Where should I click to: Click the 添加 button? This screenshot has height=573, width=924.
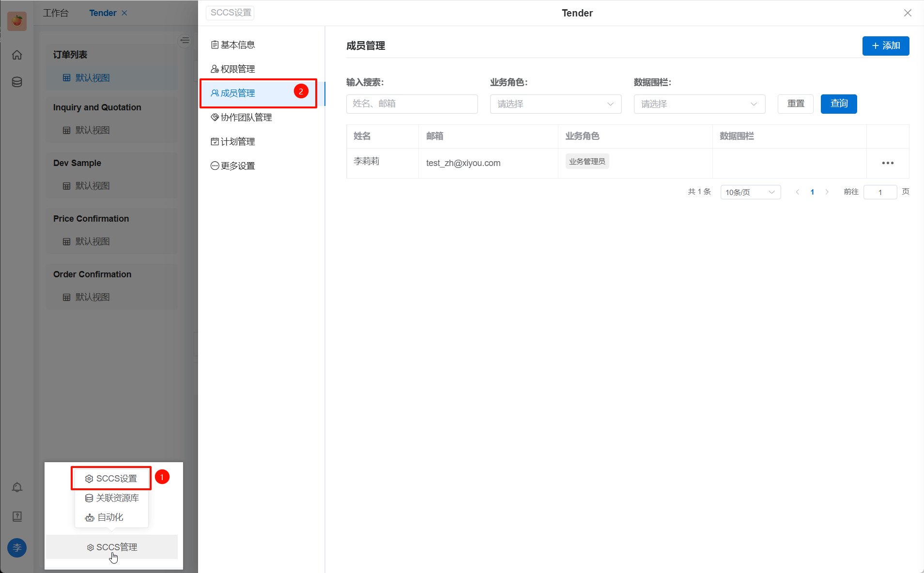pyautogui.click(x=885, y=46)
